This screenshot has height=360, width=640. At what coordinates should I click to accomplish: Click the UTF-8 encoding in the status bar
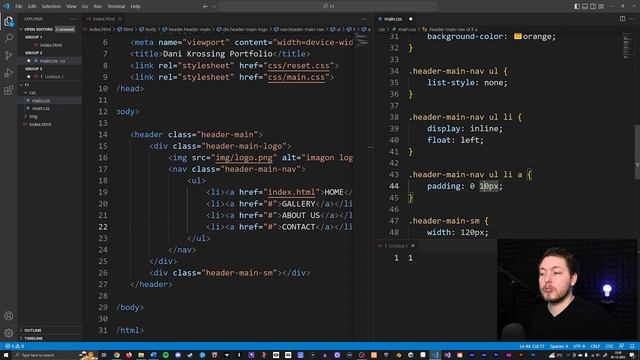tap(579, 346)
